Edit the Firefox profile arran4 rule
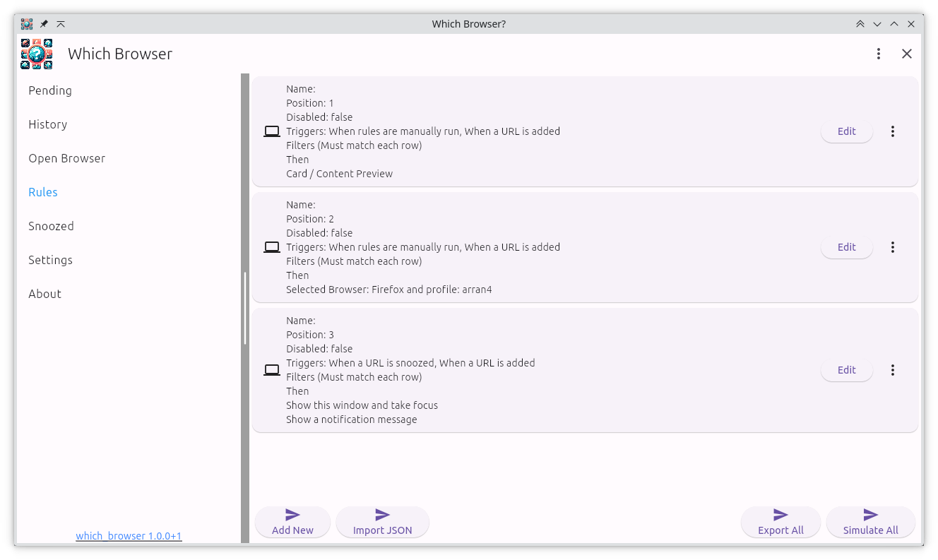Viewport: 938px width, 560px height. (846, 247)
